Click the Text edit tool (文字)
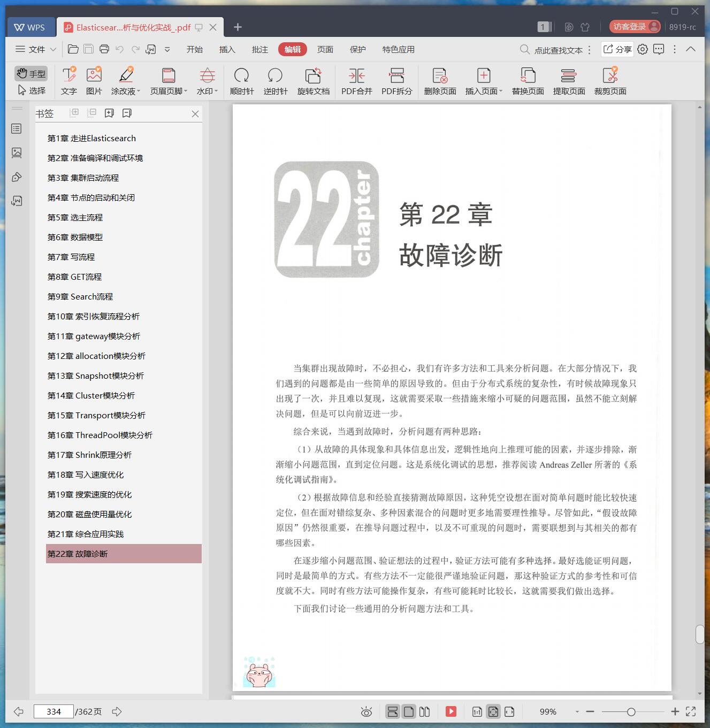Viewport: 710px width, 728px height. point(68,81)
